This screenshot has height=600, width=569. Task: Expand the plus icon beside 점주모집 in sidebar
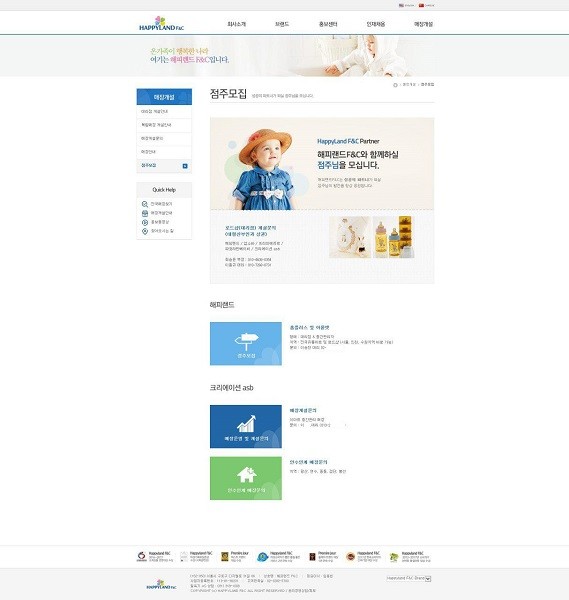pos(185,166)
